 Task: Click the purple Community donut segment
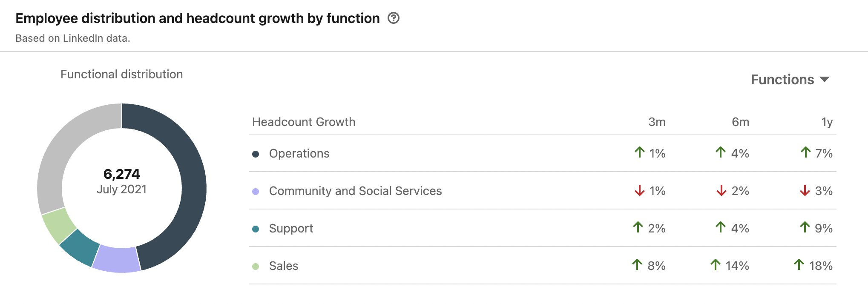click(x=116, y=259)
